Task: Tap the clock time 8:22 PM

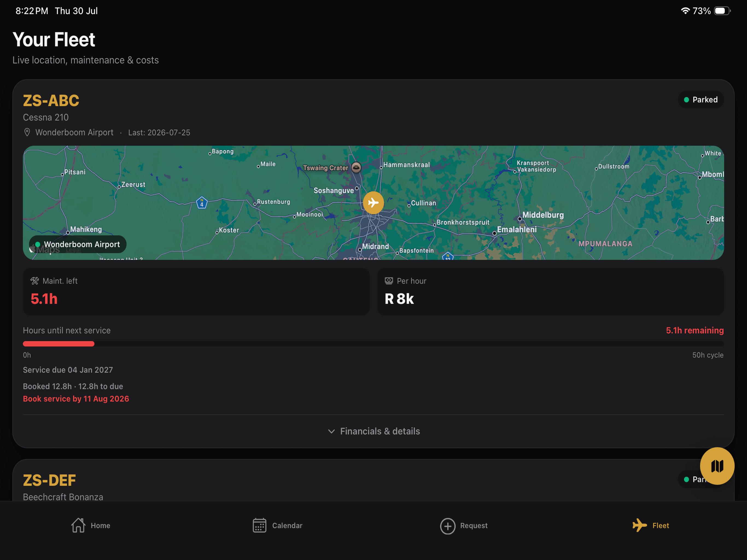Action: 32,11
